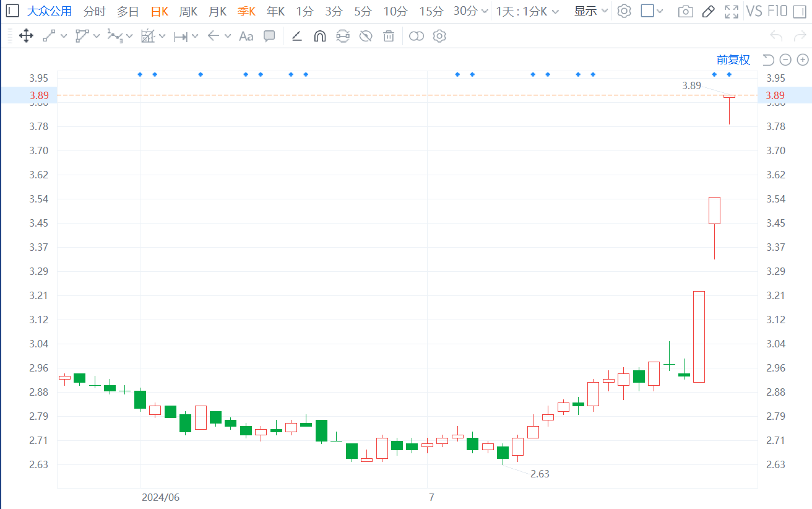Viewport: 812px width, 509px height.
Task: Add a comment bubble annotation
Action: click(269, 36)
